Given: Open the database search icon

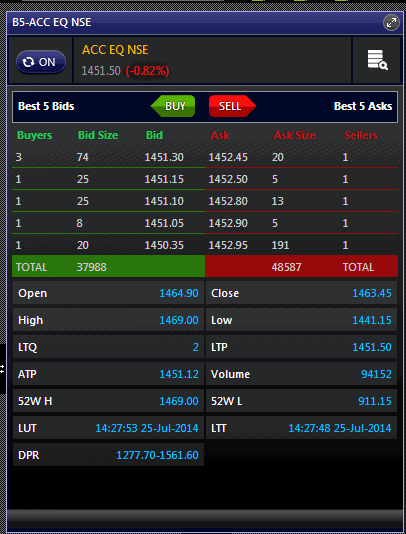Looking at the screenshot, I should coord(377,60).
